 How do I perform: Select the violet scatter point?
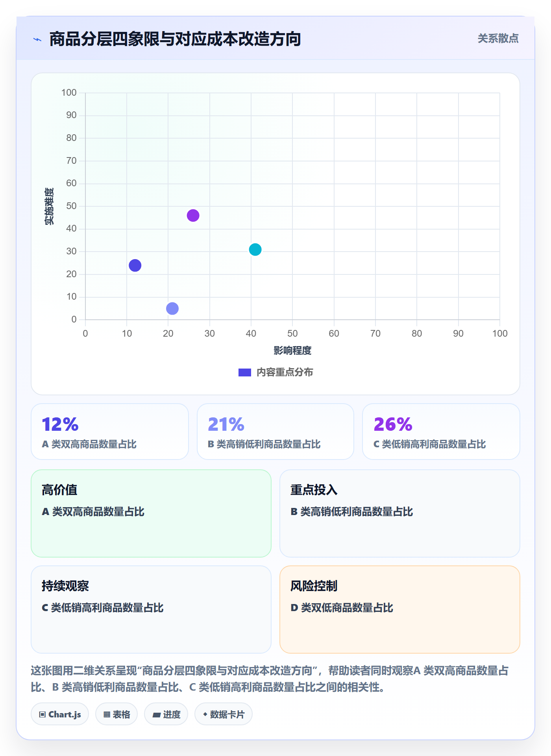(193, 215)
